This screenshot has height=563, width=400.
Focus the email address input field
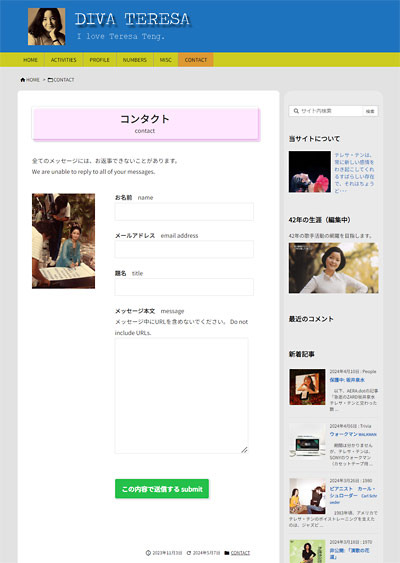(x=184, y=249)
